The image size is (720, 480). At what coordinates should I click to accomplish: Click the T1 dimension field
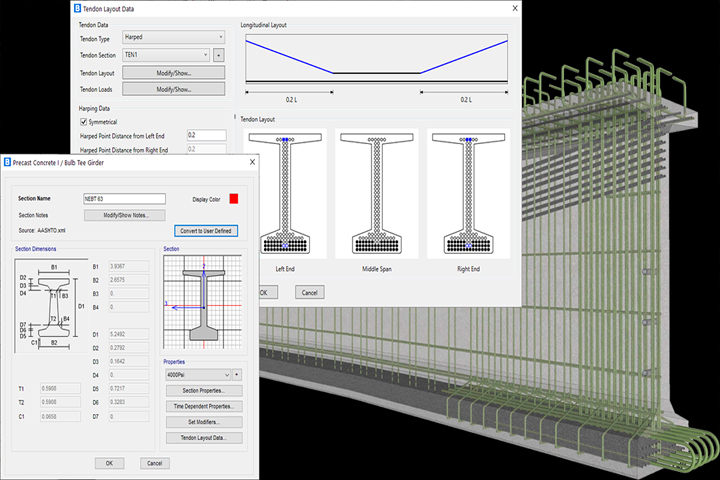(x=61, y=389)
